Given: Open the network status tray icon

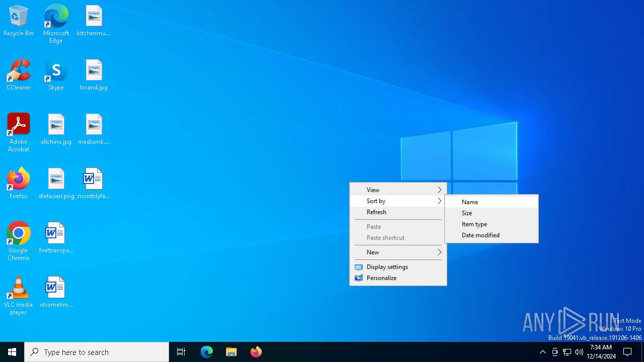Looking at the screenshot, I should [567, 352].
